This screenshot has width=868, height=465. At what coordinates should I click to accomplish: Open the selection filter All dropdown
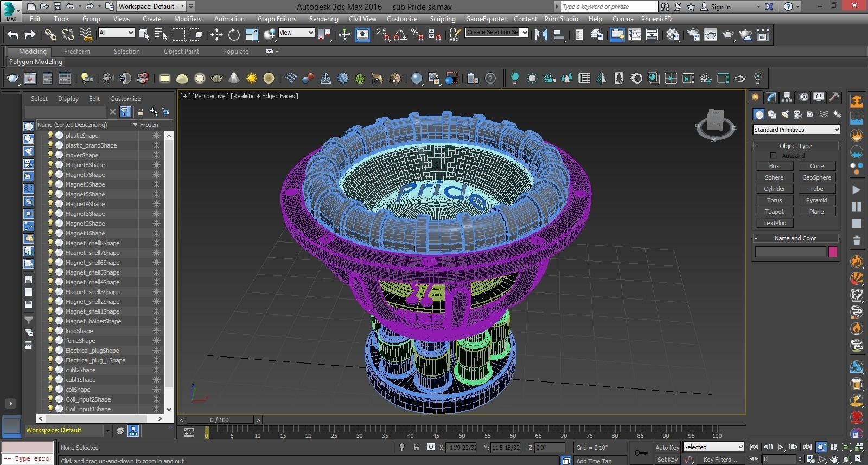click(116, 33)
